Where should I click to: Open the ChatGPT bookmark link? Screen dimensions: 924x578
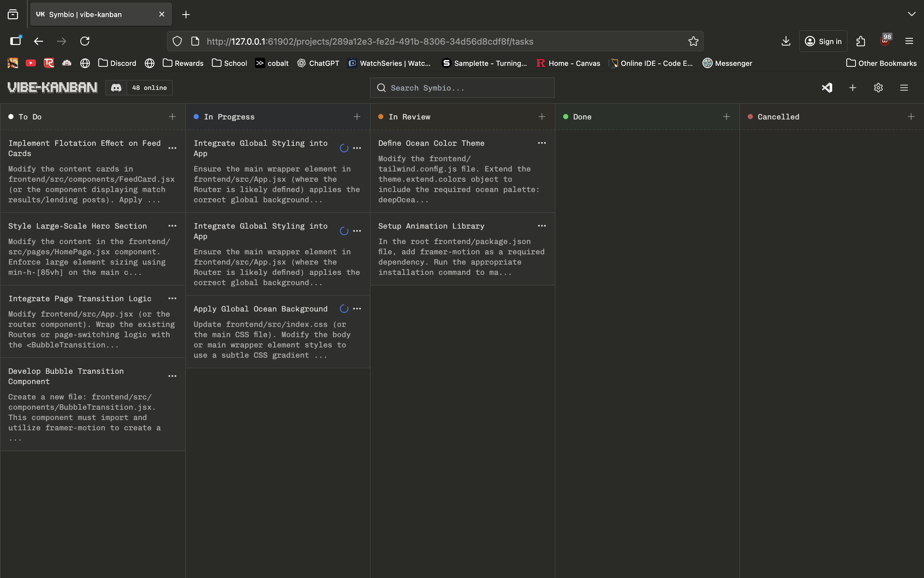[x=318, y=63]
